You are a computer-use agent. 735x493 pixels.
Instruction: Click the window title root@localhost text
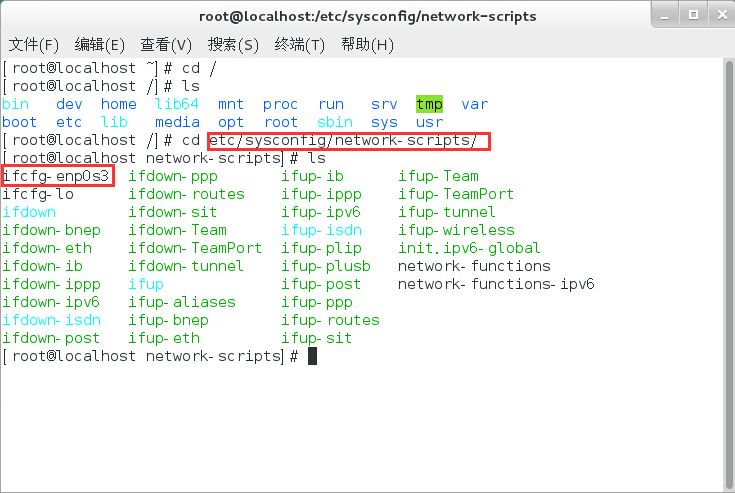pos(366,16)
